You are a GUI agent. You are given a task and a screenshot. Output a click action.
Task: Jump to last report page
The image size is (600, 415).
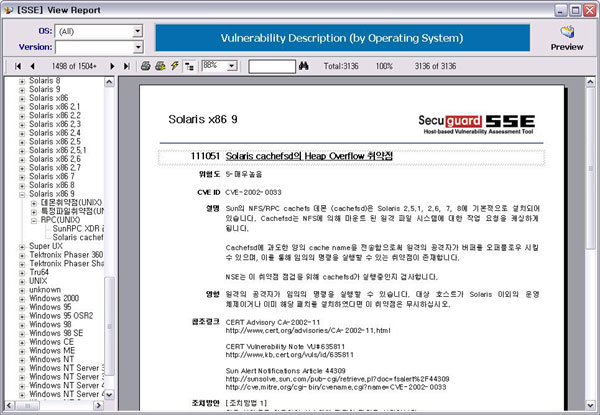pyautogui.click(x=125, y=65)
